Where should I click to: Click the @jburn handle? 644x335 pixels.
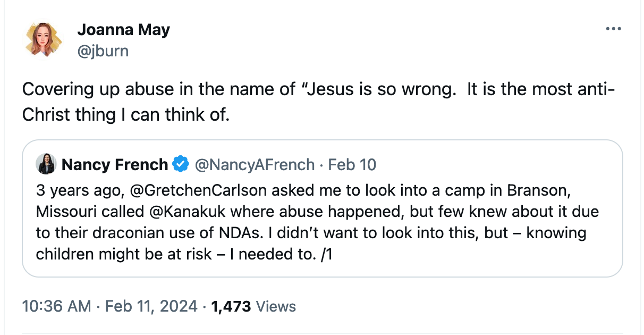point(103,51)
